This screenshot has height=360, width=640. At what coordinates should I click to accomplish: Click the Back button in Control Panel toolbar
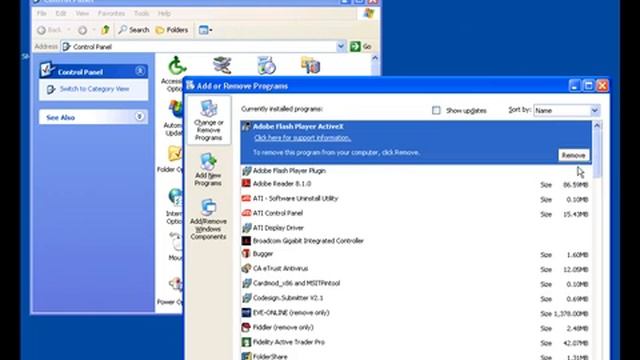pos(49,30)
